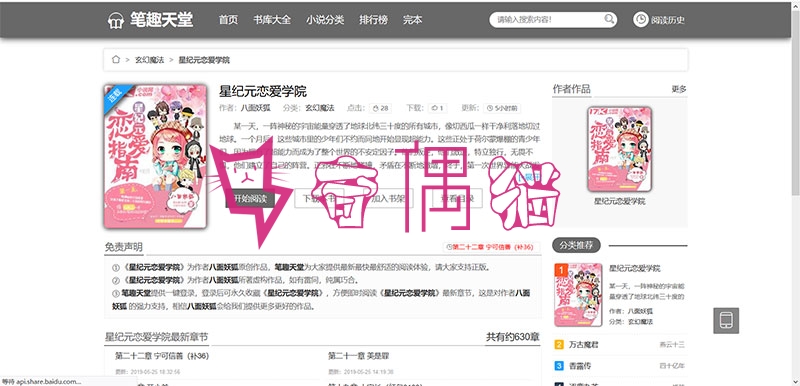This screenshot has width=800, height=386.
Task: Click 玄幻魔法 category link under title
Action: 319,108
